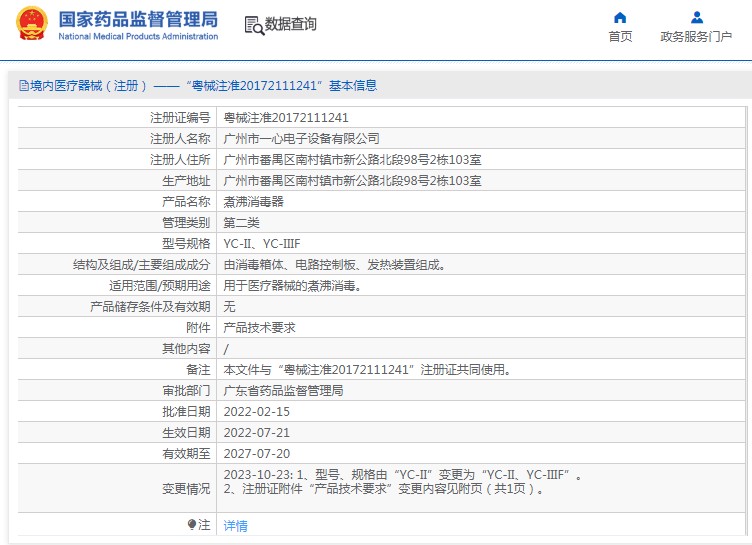
Task: Select product name 煮沸消毒器
Action: [254, 201]
